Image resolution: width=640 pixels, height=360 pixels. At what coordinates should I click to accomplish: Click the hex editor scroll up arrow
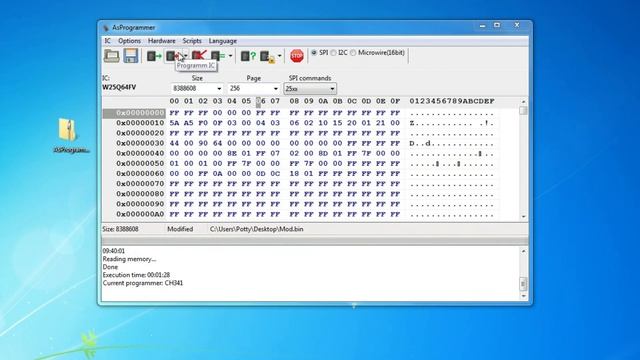click(x=523, y=101)
